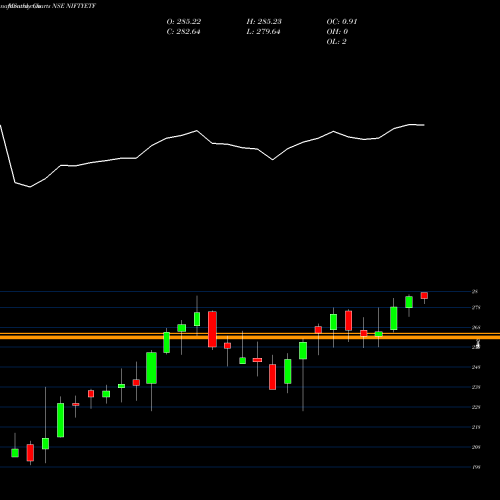Click the '248' price axis label
This screenshot has width=500, height=500.
(476, 367)
